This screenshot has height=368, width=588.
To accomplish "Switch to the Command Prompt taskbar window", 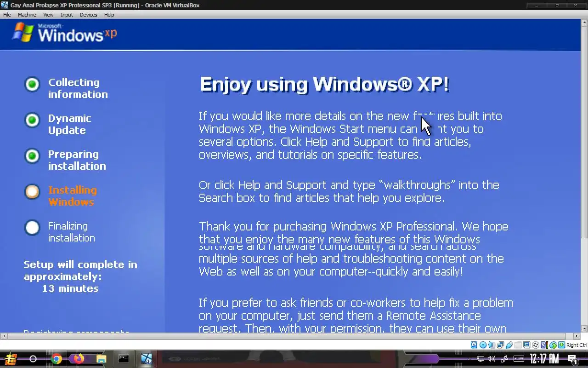I will (x=124, y=359).
